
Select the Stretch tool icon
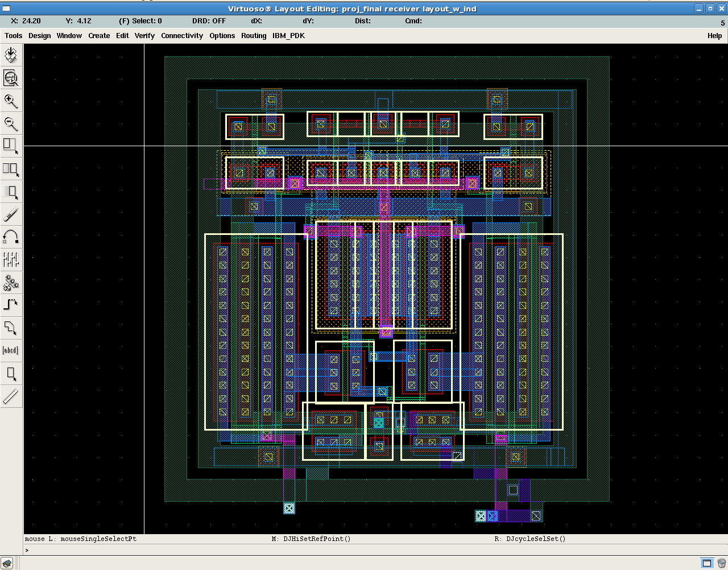(11, 146)
